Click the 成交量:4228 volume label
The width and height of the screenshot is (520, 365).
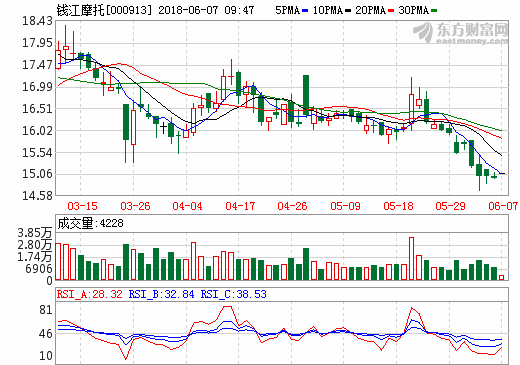(90, 223)
